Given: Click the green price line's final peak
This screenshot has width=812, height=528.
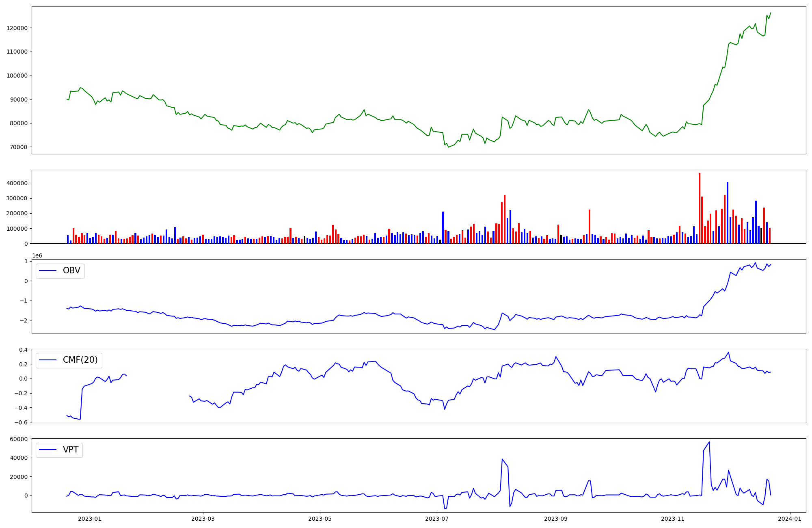Looking at the screenshot, I should pos(771,13).
